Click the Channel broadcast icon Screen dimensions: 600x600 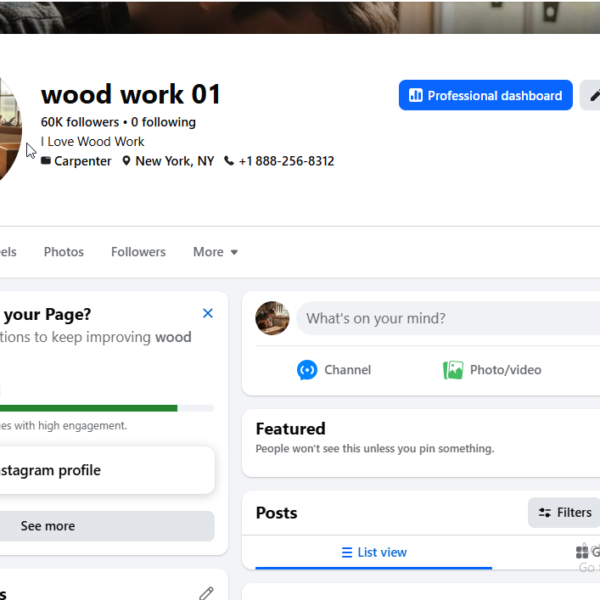(x=307, y=370)
